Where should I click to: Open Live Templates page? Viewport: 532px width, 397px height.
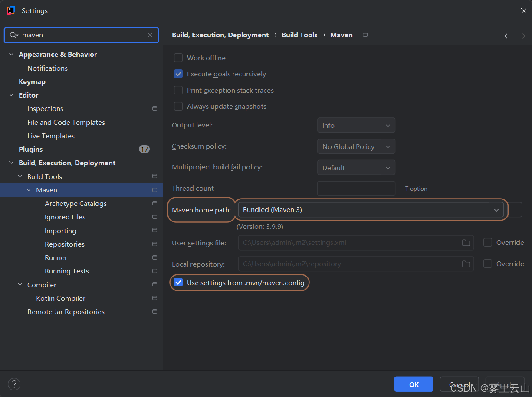(x=51, y=136)
